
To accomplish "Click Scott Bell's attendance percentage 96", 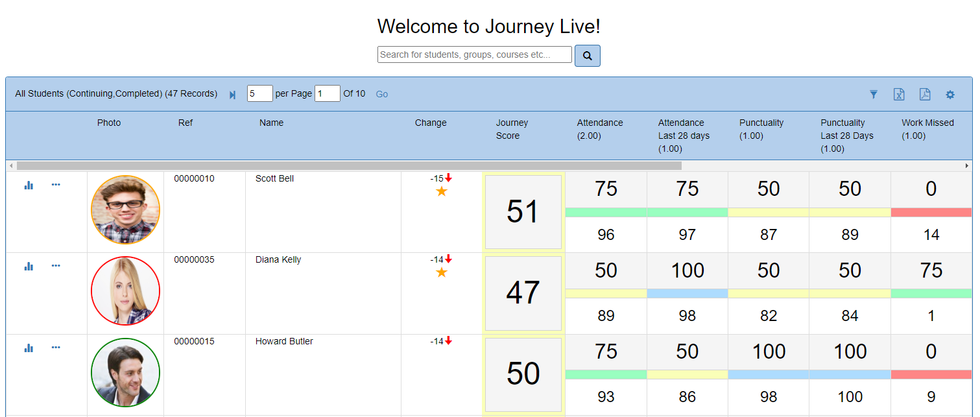I will click(x=606, y=235).
